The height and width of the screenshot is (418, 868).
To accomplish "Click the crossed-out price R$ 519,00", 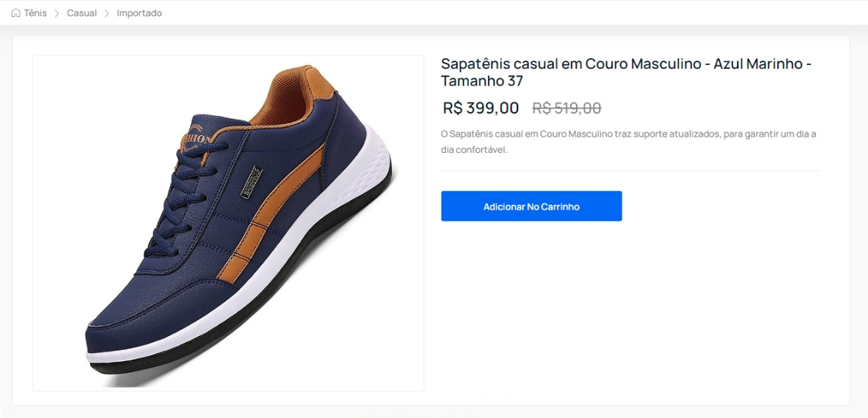I will coord(566,108).
